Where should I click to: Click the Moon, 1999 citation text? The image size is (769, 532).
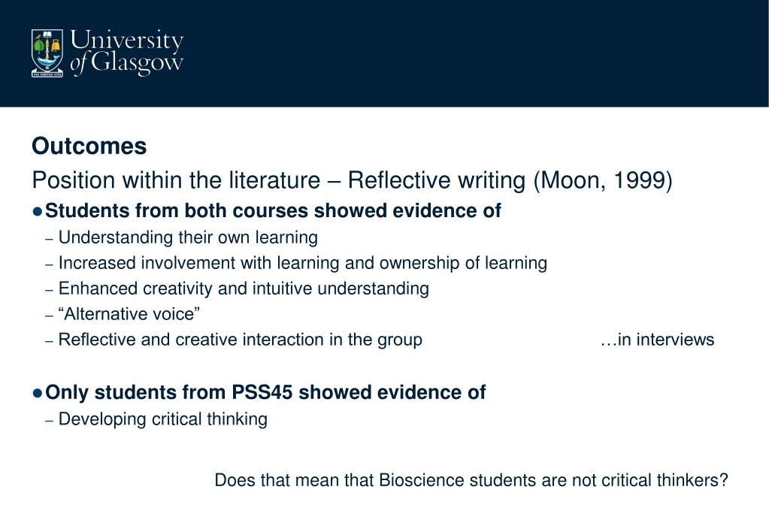[x=603, y=180]
